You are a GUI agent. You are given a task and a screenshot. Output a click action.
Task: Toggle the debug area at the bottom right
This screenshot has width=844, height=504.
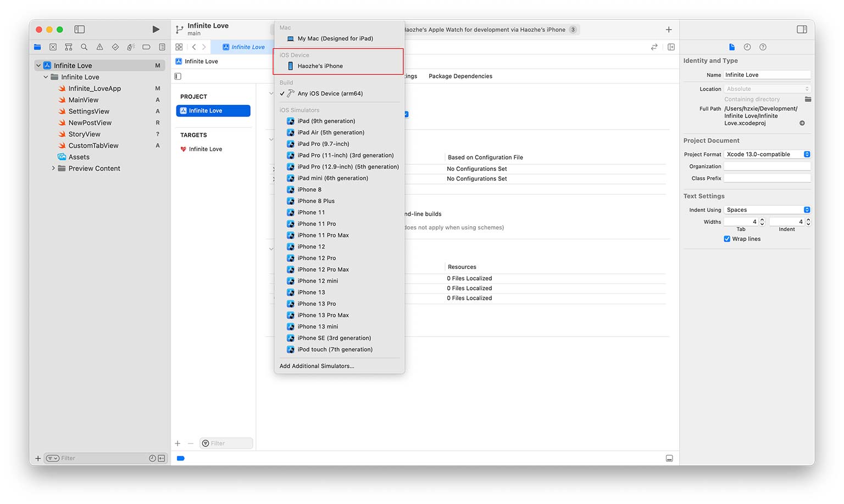(x=669, y=458)
